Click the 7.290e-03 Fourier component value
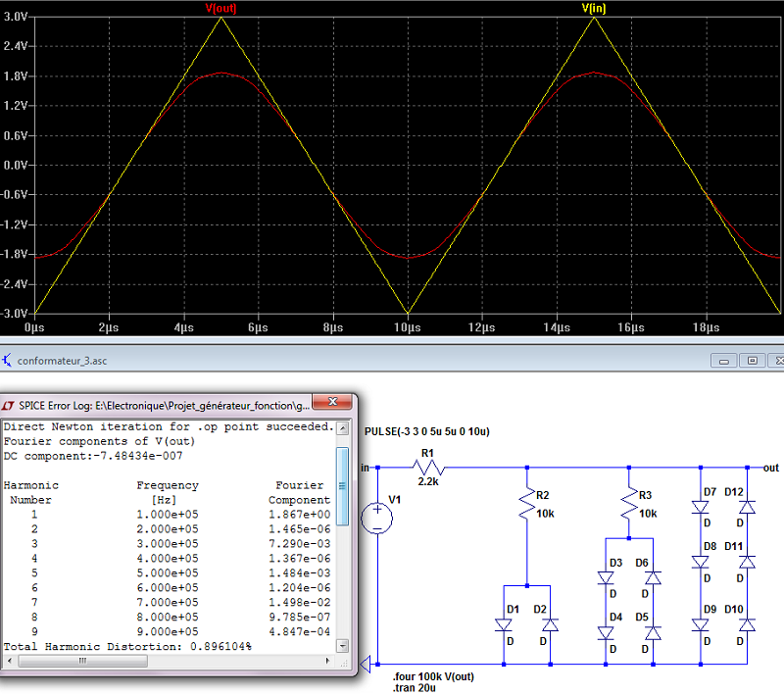 [300, 544]
